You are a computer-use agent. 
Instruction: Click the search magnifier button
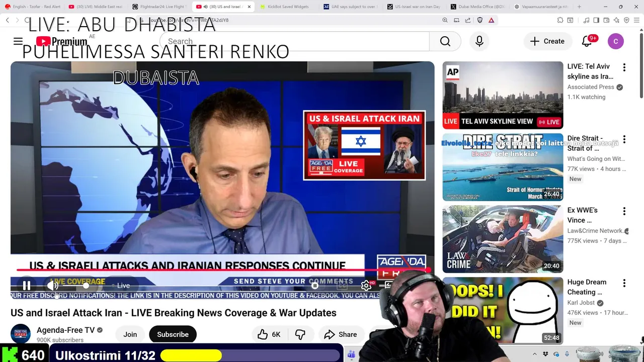(445, 41)
